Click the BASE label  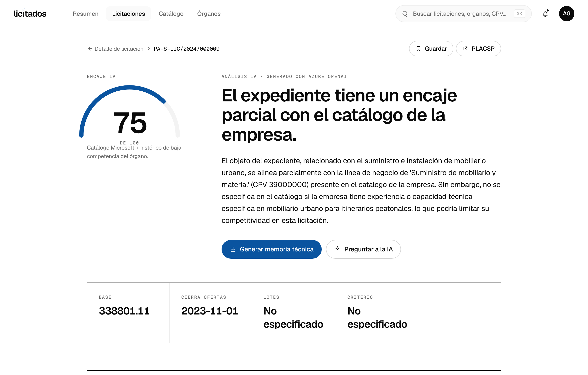point(105,297)
